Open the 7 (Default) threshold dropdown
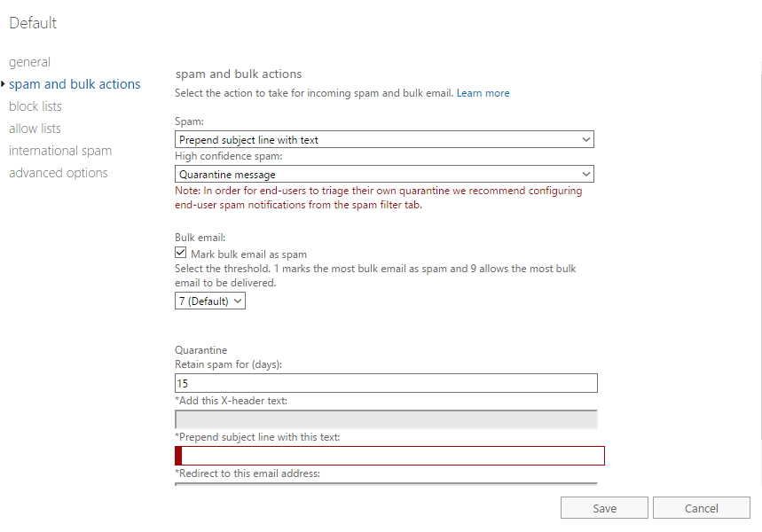Image resolution: width=762 pixels, height=532 pixels. point(210,301)
